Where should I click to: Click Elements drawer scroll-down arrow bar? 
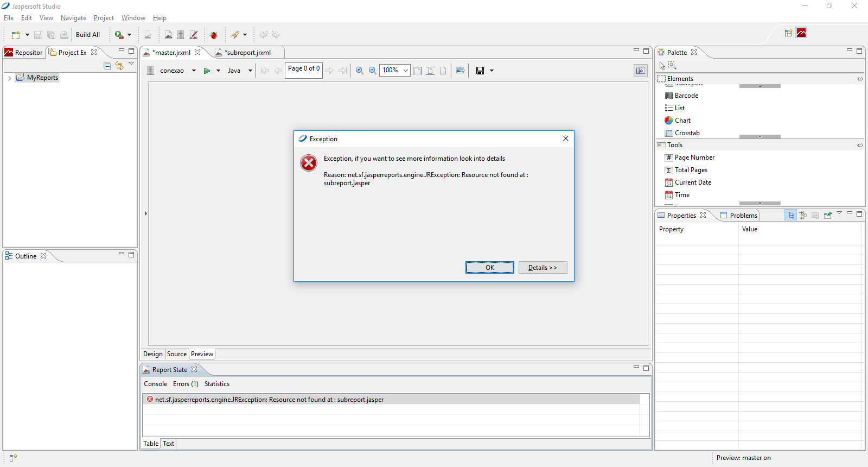click(x=759, y=136)
